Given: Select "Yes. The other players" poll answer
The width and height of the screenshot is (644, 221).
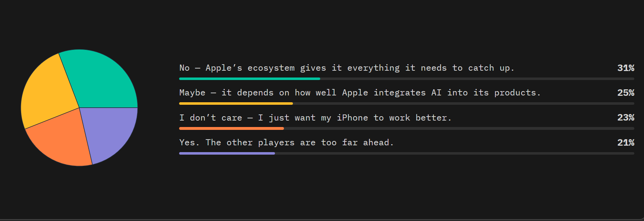Looking at the screenshot, I should point(286,143).
